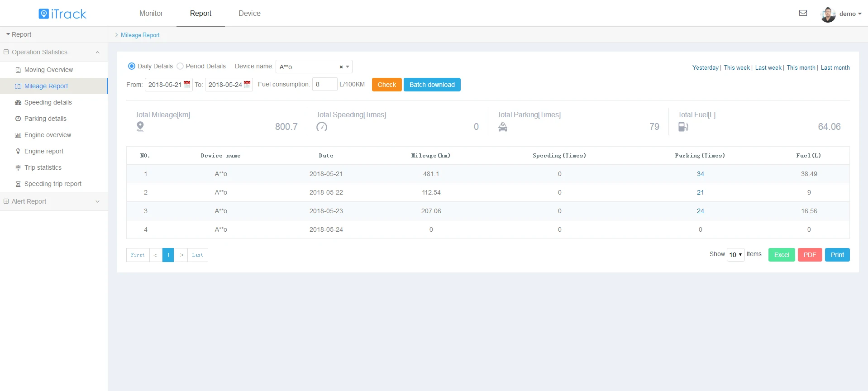Filter by This month

coord(801,67)
